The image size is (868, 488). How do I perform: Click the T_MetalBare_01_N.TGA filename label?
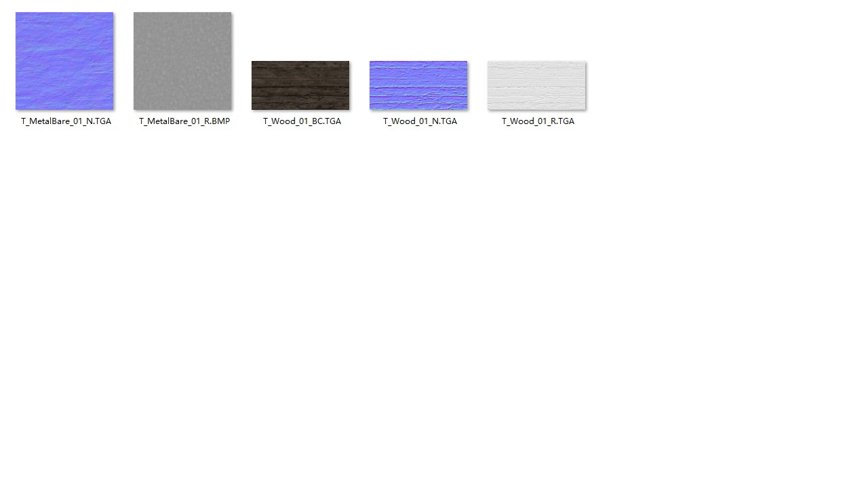[x=66, y=121]
